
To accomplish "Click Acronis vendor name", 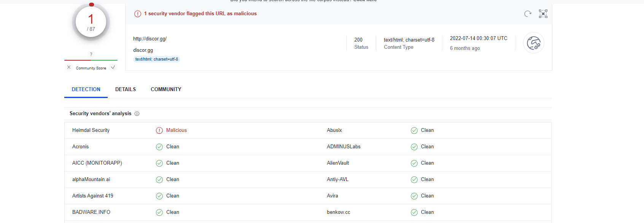I will point(80,147).
